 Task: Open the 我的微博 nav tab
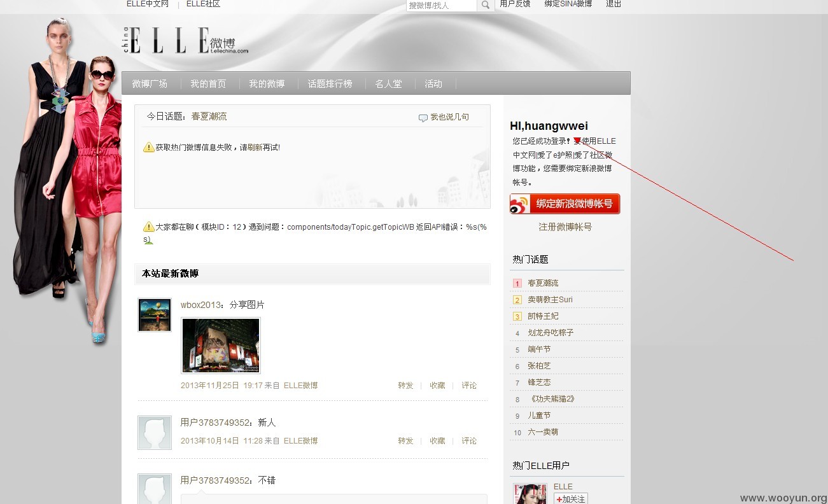point(267,83)
